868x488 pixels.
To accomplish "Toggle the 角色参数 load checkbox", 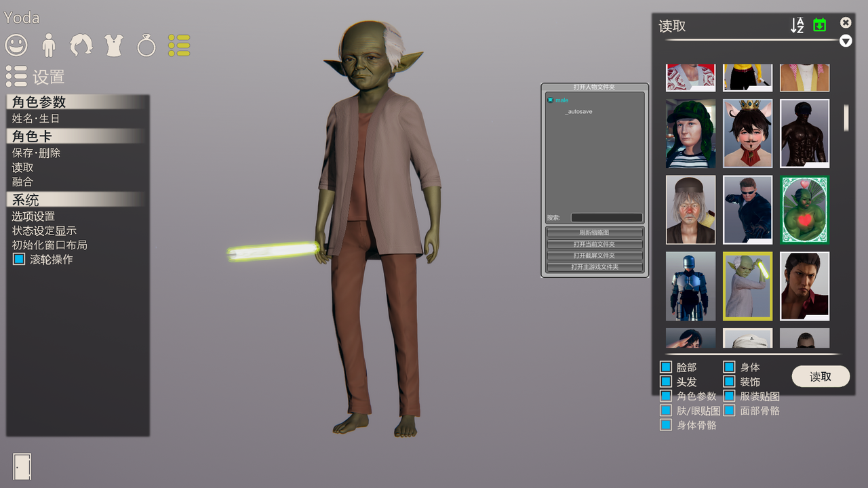I will pos(666,396).
